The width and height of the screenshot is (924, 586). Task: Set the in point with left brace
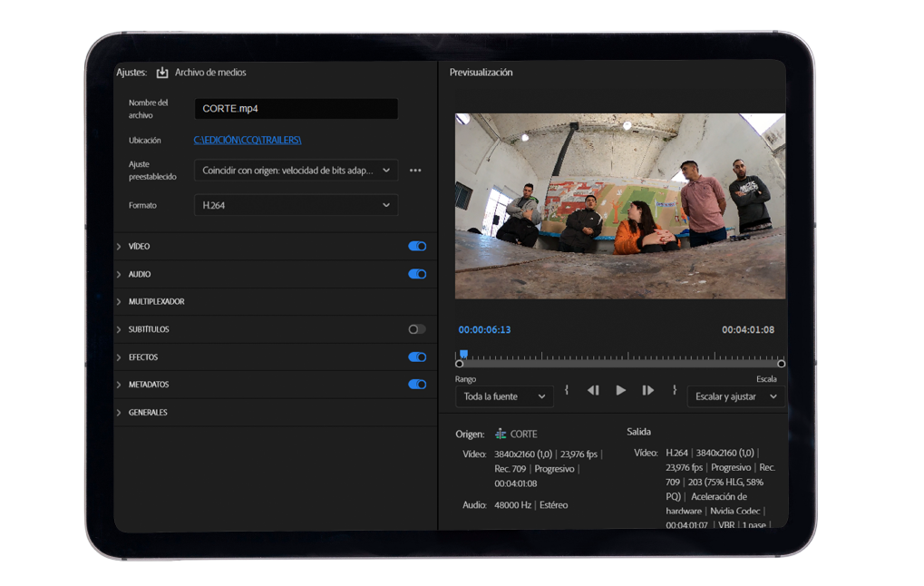coord(567,390)
